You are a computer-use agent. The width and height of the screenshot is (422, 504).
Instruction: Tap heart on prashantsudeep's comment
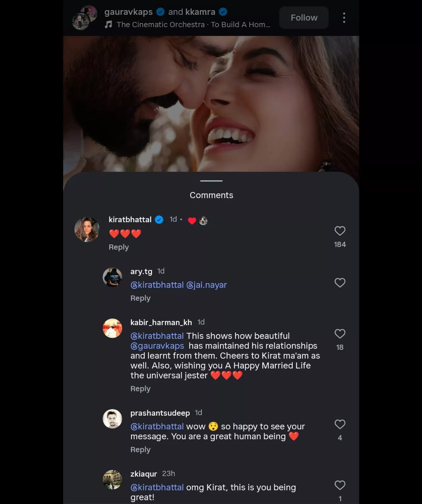pos(340,424)
